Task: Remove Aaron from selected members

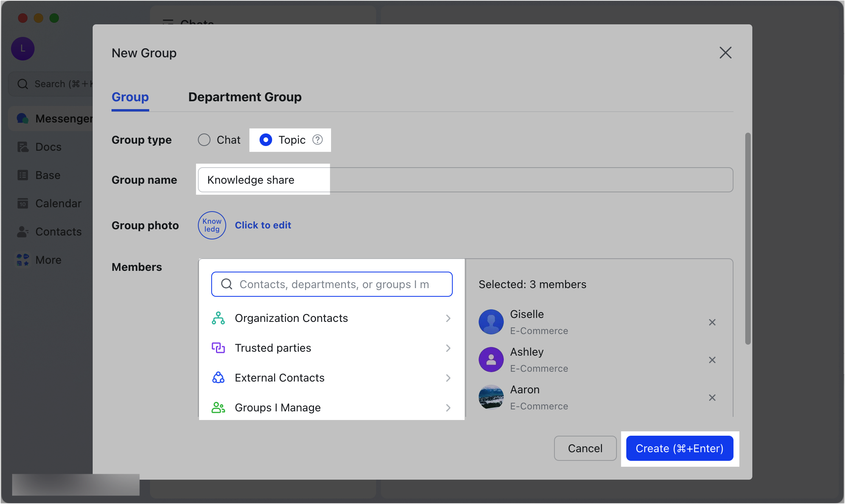Action: pyautogui.click(x=713, y=398)
